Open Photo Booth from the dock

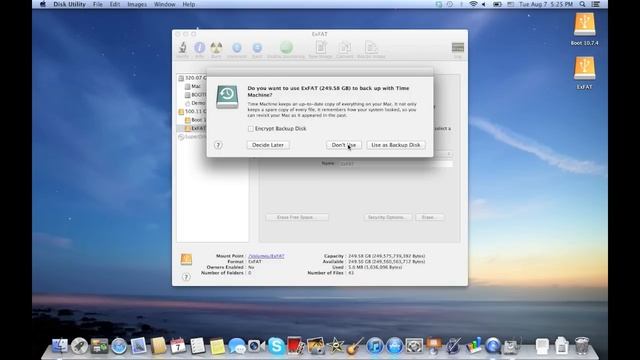pyautogui.click(x=296, y=346)
